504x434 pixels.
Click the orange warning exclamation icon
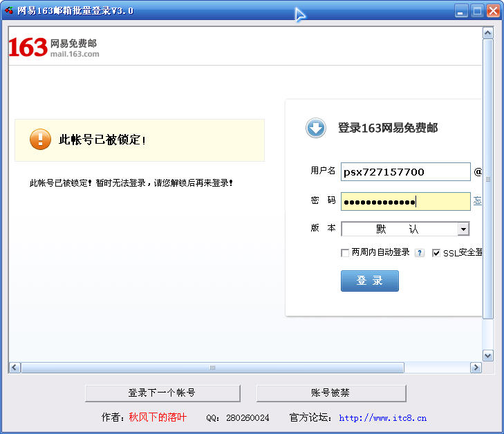[40, 140]
